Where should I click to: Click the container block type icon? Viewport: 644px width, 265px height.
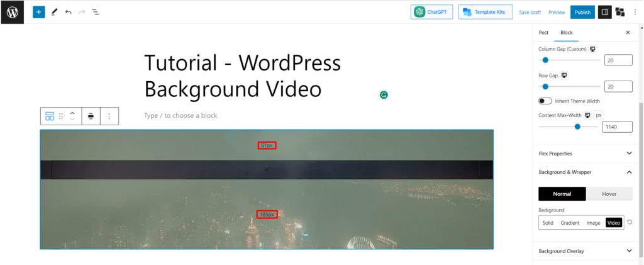point(50,116)
